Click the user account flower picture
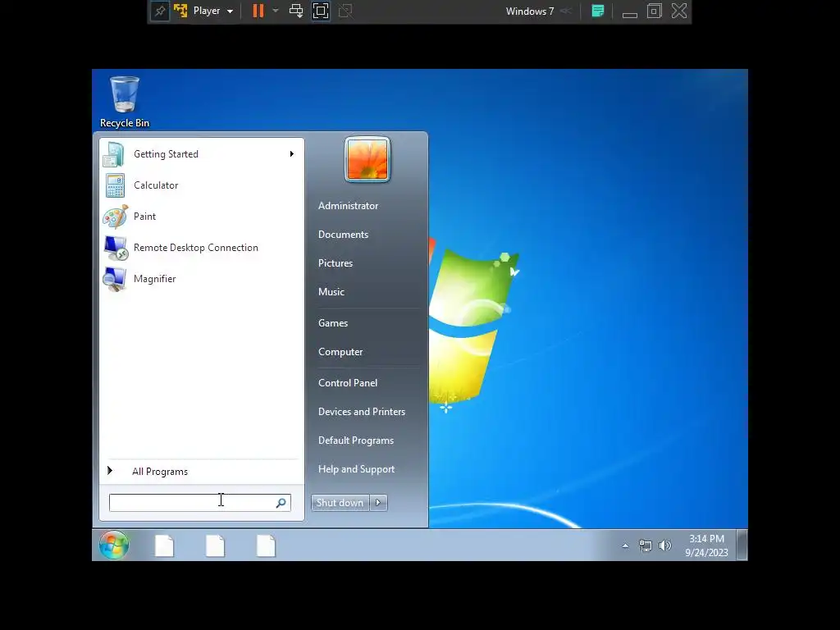Image resolution: width=840 pixels, height=630 pixels. (367, 160)
